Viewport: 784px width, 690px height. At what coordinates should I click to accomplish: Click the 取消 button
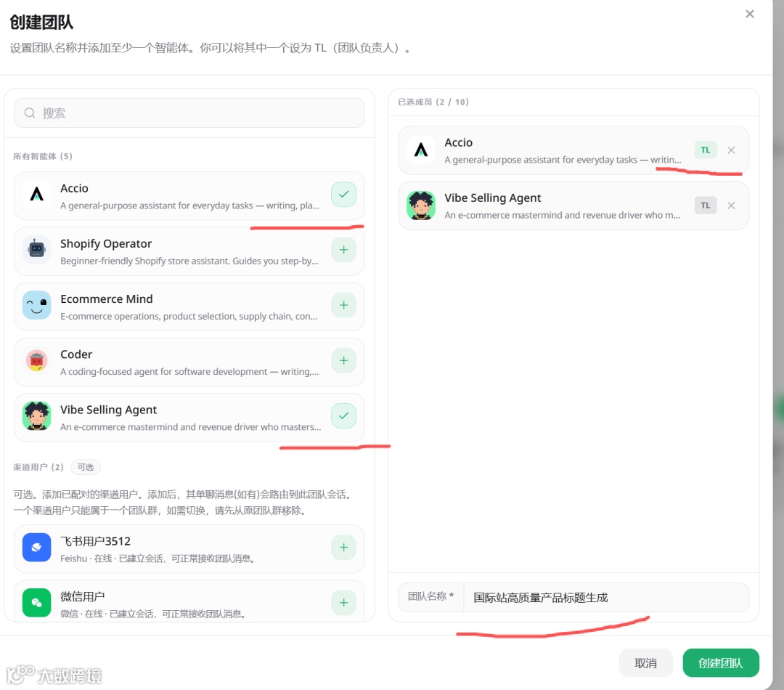pyautogui.click(x=645, y=663)
